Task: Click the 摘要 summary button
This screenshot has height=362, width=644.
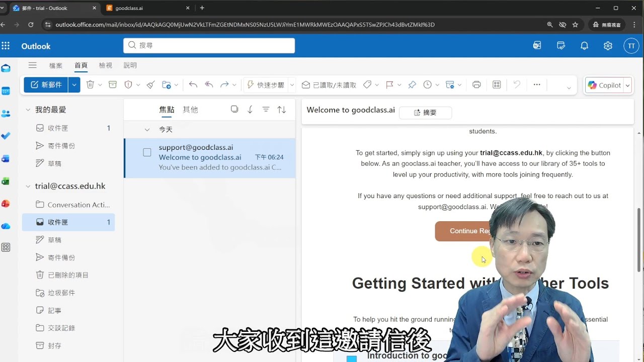Action: coord(425,113)
